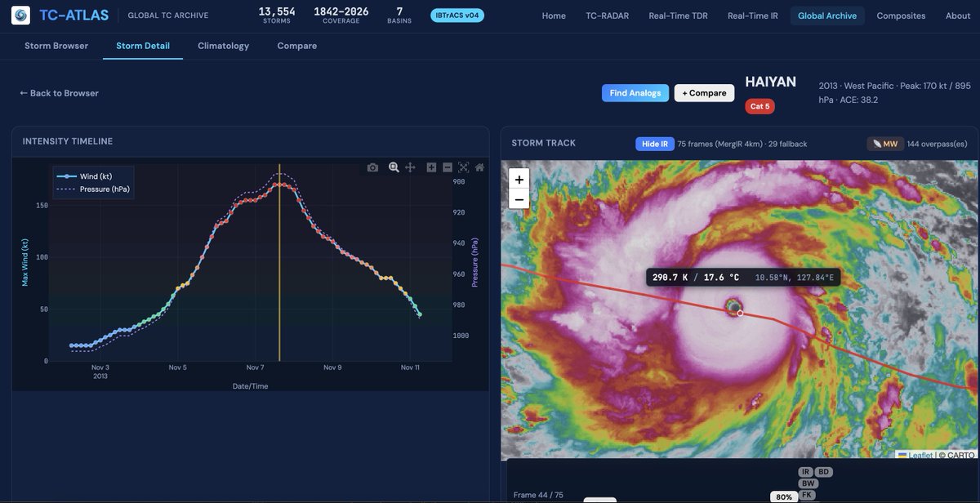The height and width of the screenshot is (503, 980).
Task: Click the + Compare button
Action: (704, 93)
